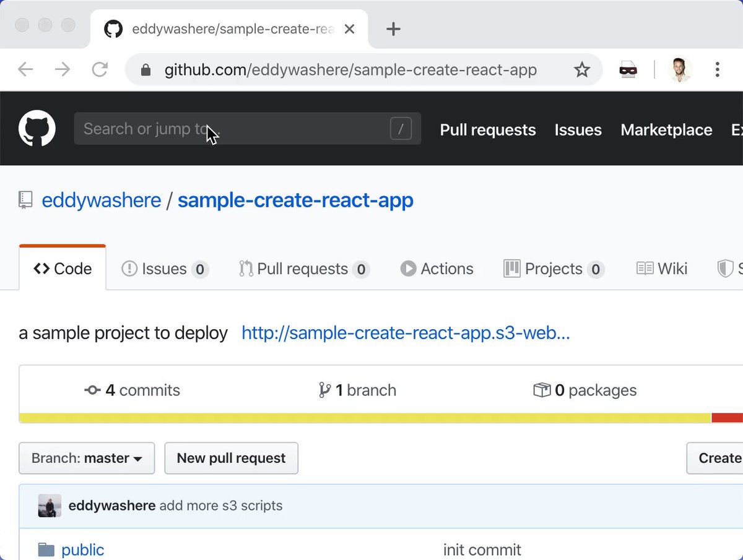Expand the Branch: master dropdown

[x=87, y=458]
